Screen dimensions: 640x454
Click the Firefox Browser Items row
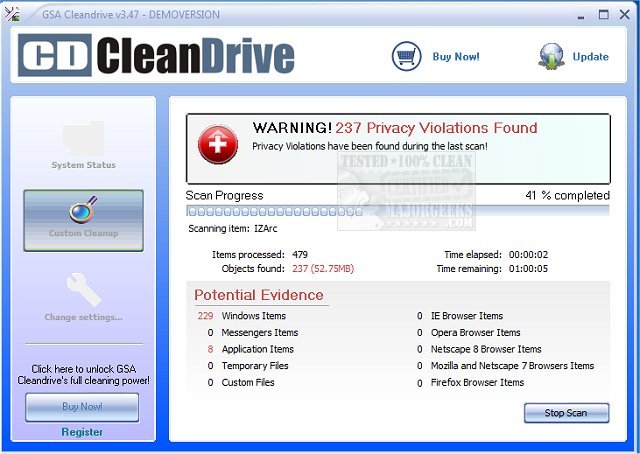(470, 383)
